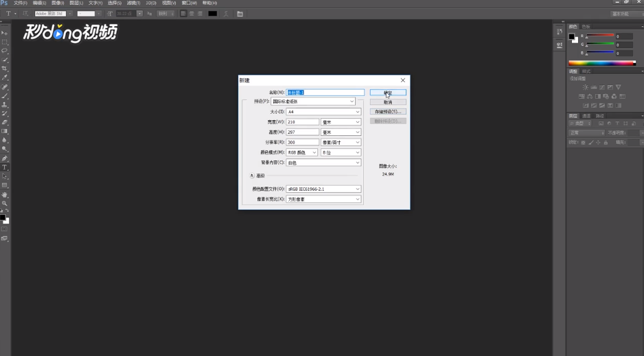Click the text color swatch in options bar
Screen dimensions: 644x356
click(212, 14)
